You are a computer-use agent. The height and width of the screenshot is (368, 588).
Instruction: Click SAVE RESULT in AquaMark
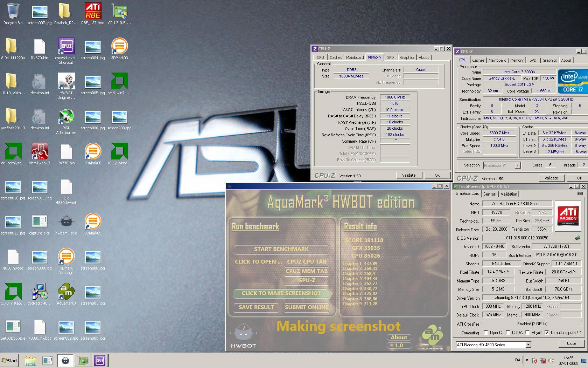256,307
